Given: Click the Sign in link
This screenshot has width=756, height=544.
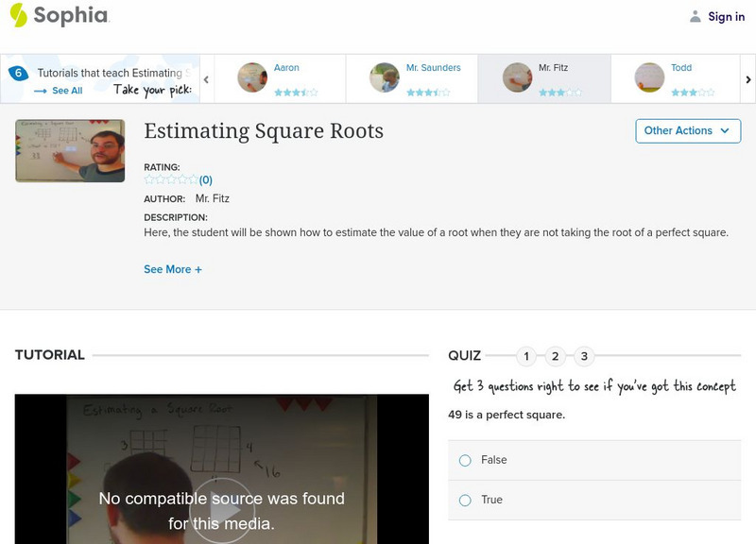Looking at the screenshot, I should tap(726, 16).
